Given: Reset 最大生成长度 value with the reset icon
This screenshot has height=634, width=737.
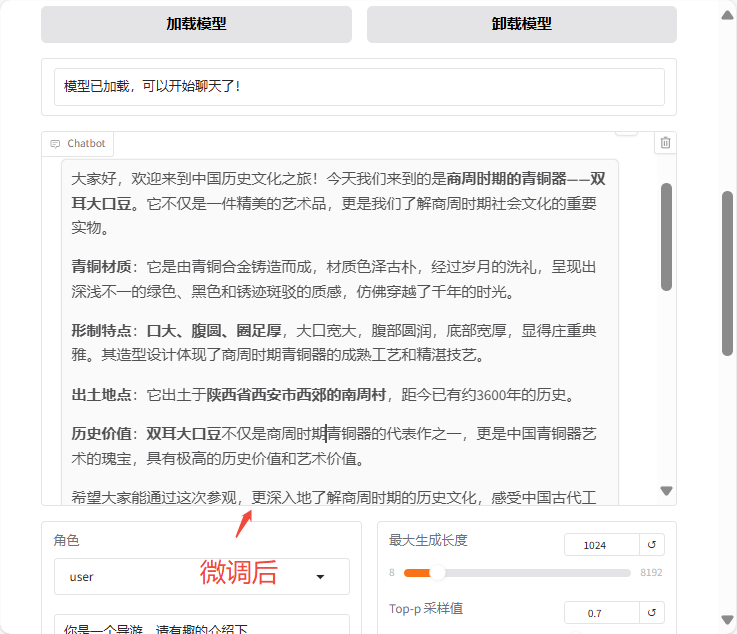Looking at the screenshot, I should pyautogui.click(x=651, y=545).
